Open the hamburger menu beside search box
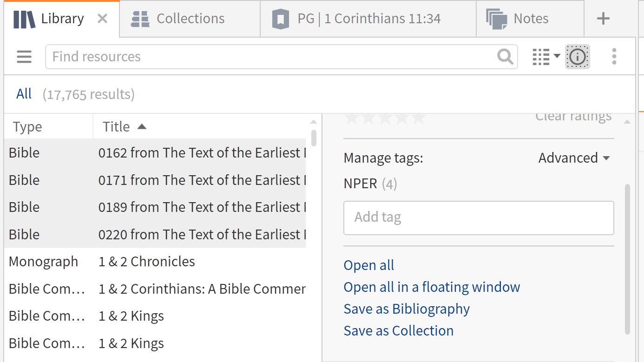644x362 pixels. tap(24, 57)
